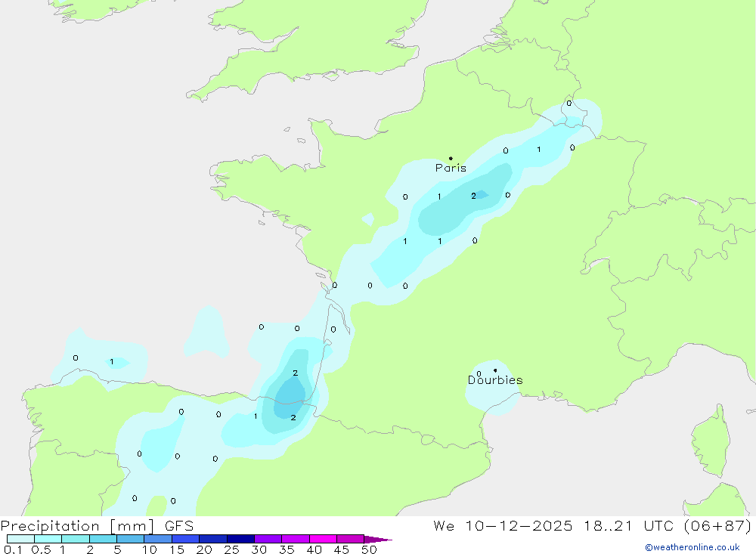This screenshot has height=554, width=756.
Task: Pick the 45–50 mm dark magenta legend swatch
Action: click(351, 539)
